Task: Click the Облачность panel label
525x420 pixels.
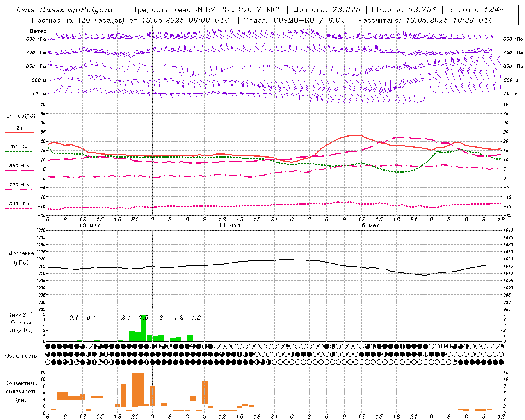Action: 21,356
